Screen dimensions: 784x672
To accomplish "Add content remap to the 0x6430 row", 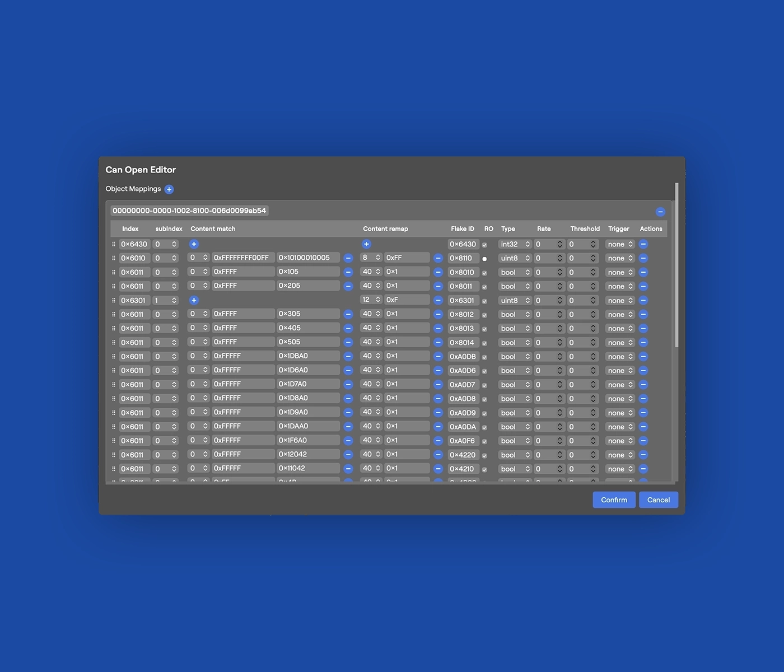I will click(366, 244).
